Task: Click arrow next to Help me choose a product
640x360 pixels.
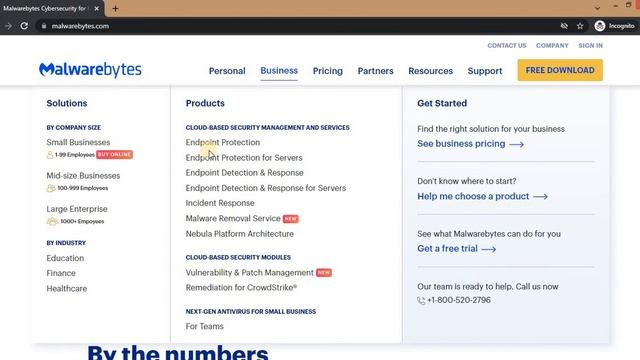Action: point(540,197)
